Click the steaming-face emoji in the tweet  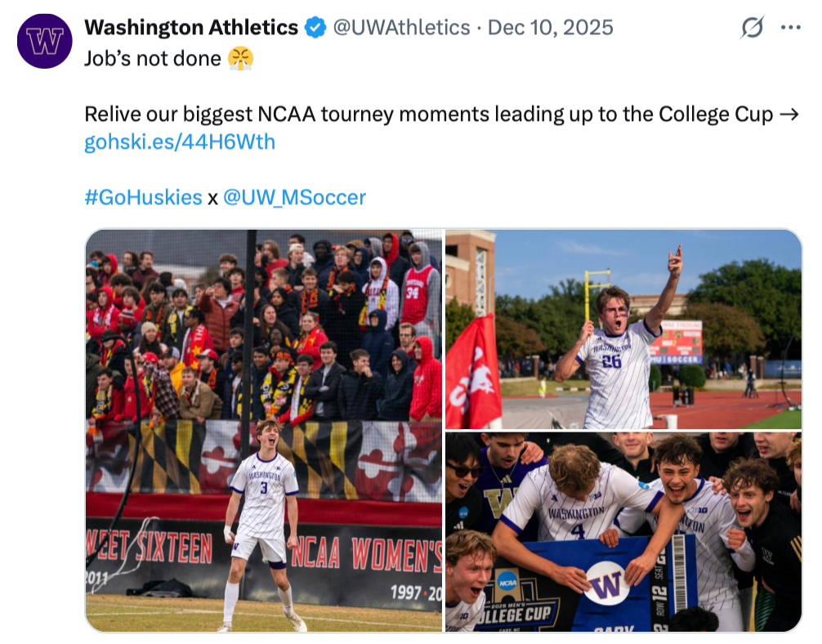pos(240,59)
